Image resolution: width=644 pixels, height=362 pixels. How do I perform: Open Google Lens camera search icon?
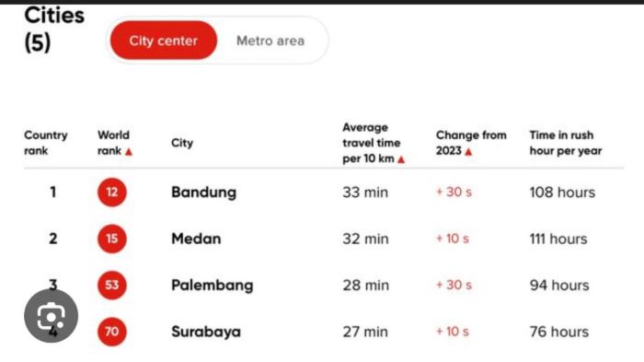pos(51,316)
